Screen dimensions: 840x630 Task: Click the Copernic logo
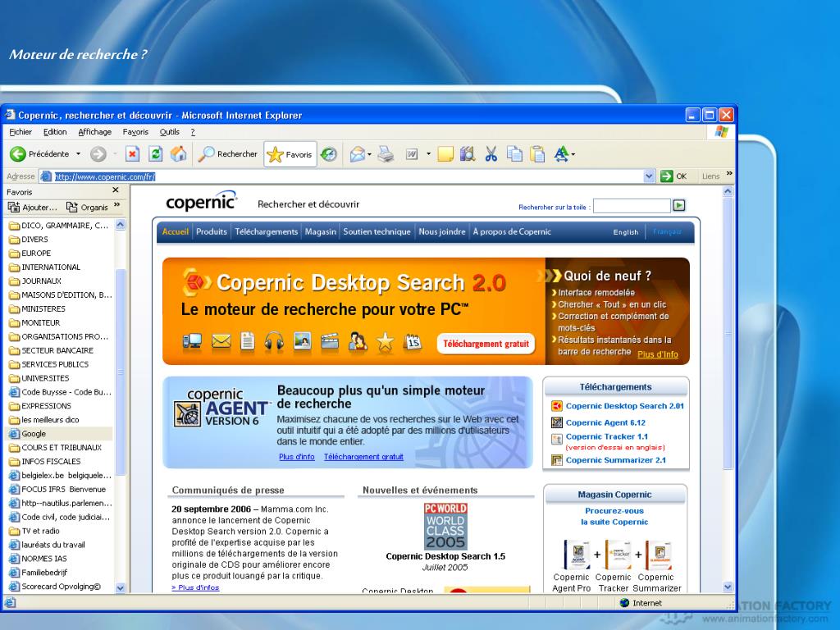(202, 202)
